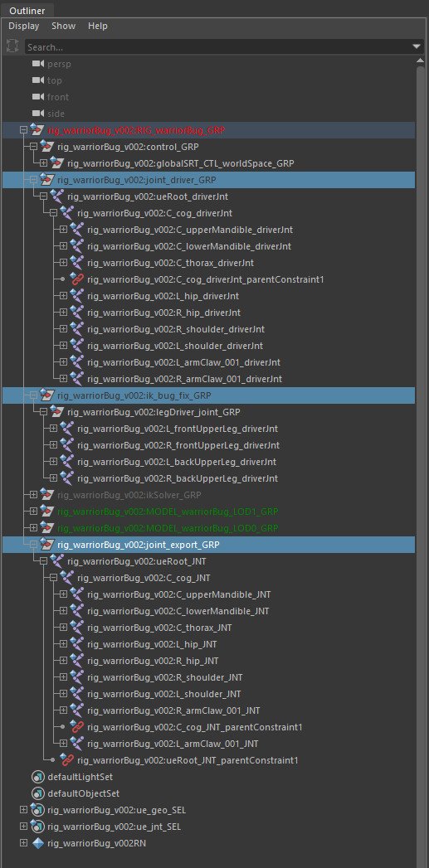Screen dimensions: 429x868
Task: Open the Help menu
Action: tap(98, 26)
